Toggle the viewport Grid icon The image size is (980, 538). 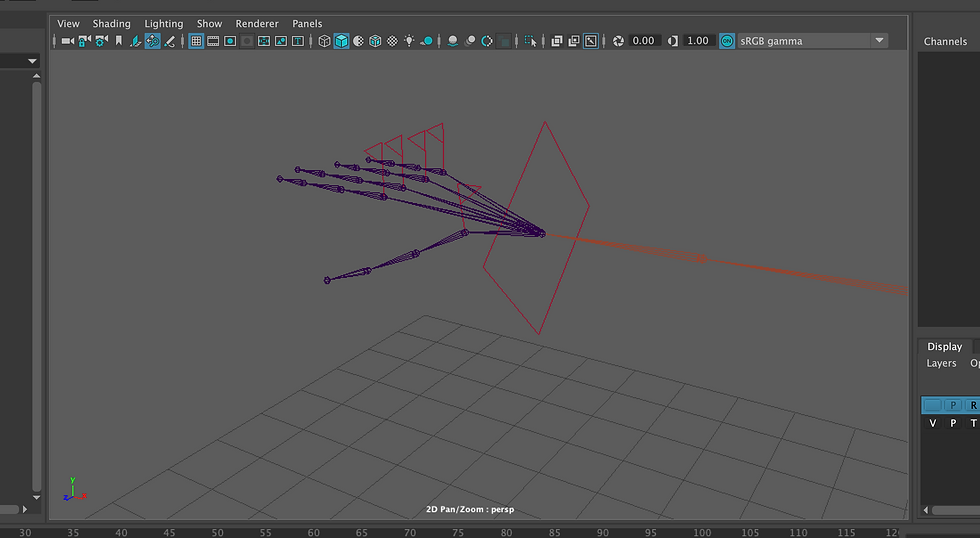[196, 41]
